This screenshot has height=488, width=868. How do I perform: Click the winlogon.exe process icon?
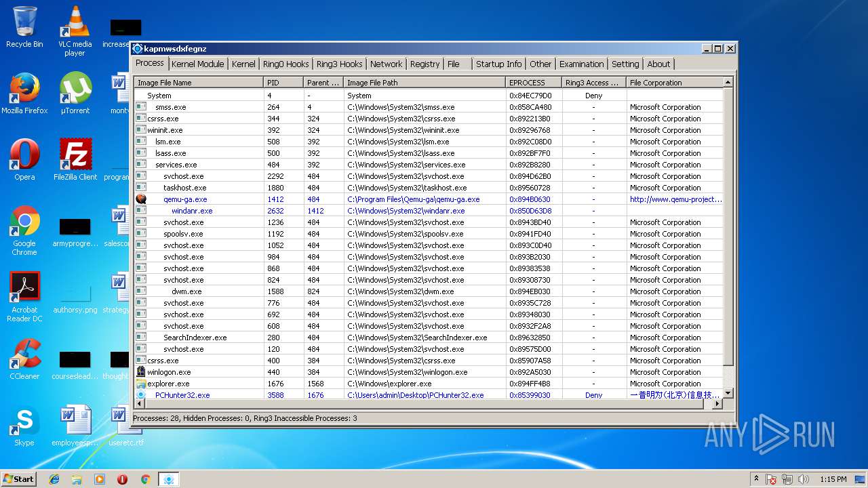click(141, 372)
